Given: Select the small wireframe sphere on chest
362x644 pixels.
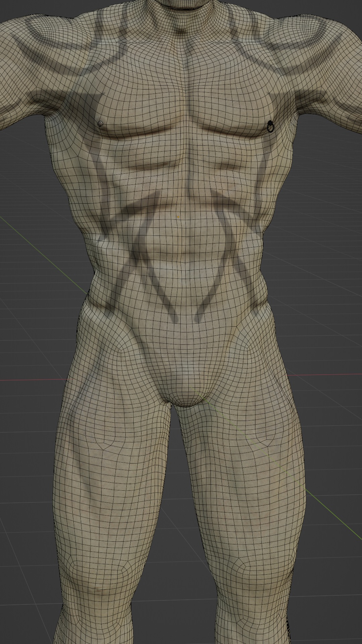Looking at the screenshot, I should pos(100,124).
